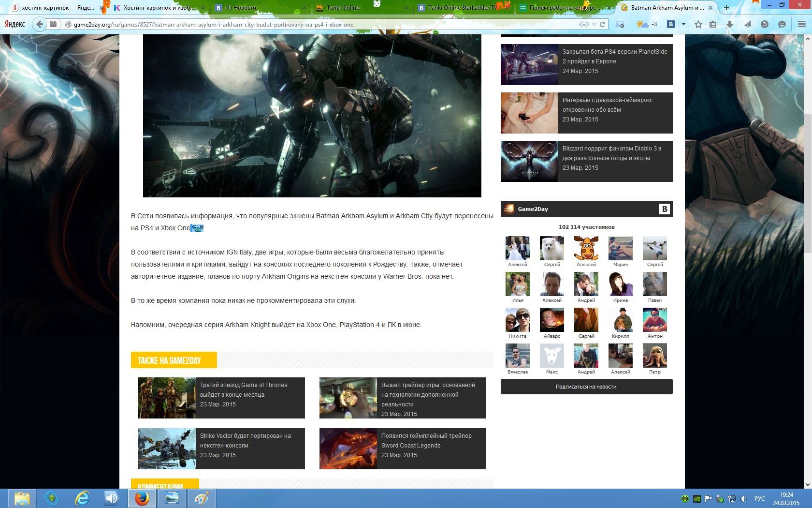Click the reload page icon in address bar
The height and width of the screenshot is (508, 812).
tap(602, 24)
